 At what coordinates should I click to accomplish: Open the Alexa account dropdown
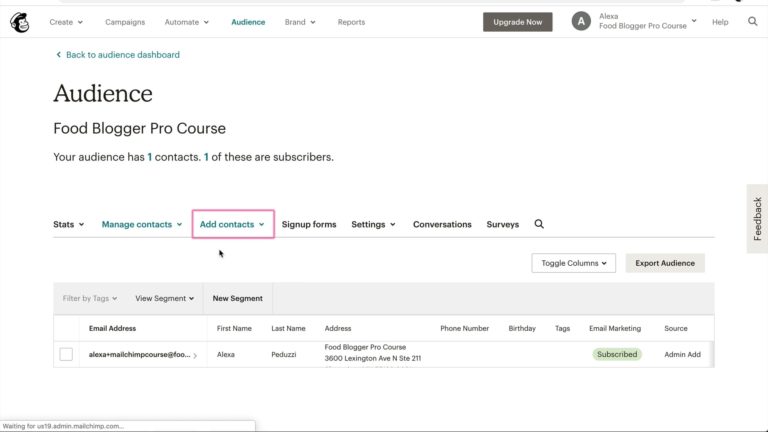(648, 21)
